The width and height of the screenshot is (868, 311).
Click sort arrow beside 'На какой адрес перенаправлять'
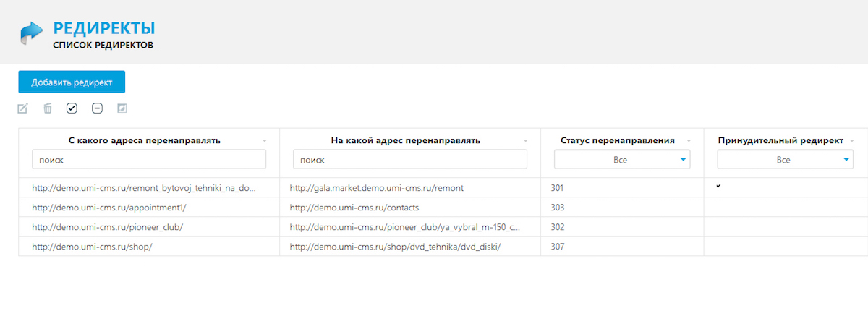[526, 140]
